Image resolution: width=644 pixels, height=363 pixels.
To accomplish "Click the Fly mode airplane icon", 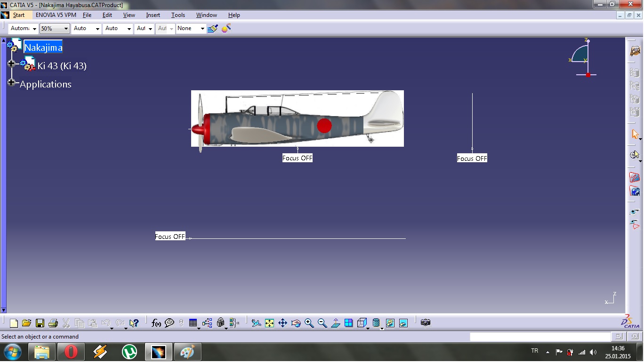I will (x=256, y=323).
